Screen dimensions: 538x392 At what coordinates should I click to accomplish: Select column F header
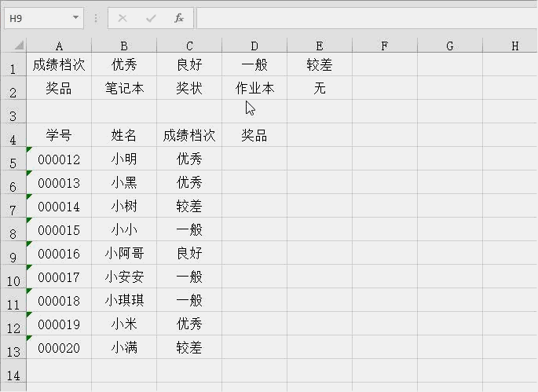click(385, 46)
